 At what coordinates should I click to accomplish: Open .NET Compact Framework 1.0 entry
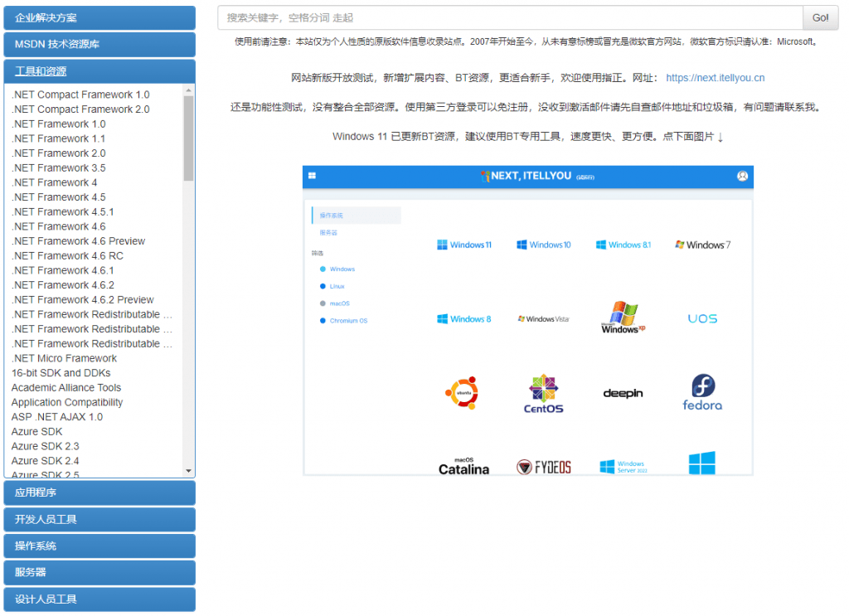pos(80,95)
